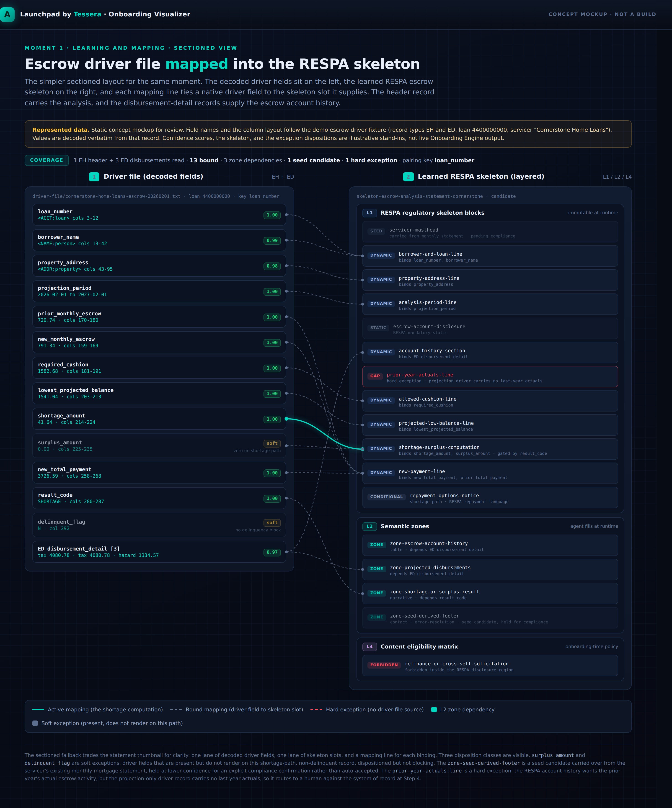Select the prior_monthly_escrow field card

click(159, 317)
